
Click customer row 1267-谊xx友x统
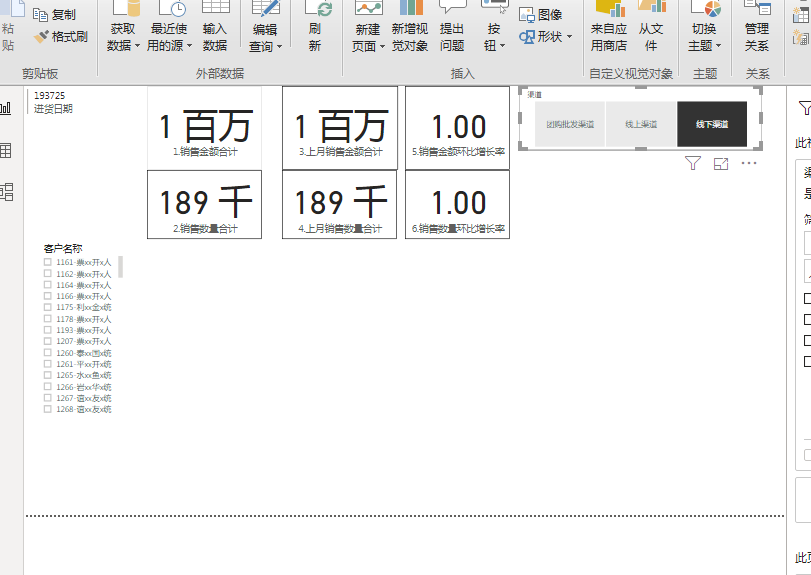point(78,398)
